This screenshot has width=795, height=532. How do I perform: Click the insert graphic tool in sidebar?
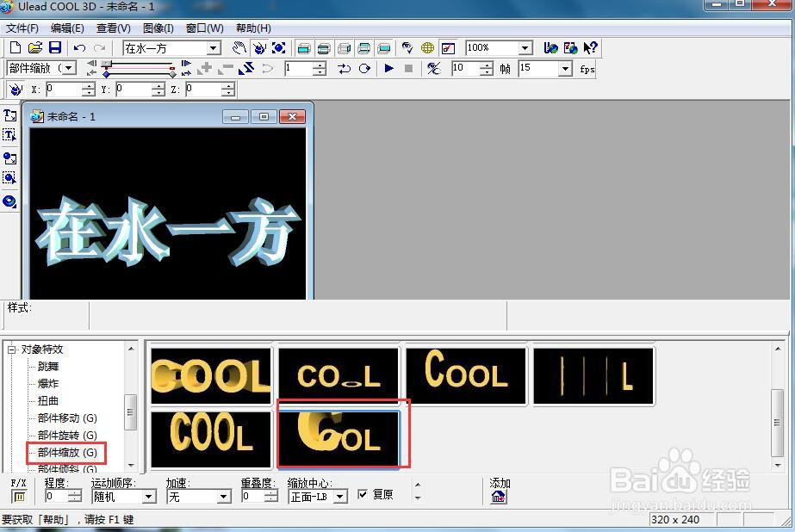point(9,158)
